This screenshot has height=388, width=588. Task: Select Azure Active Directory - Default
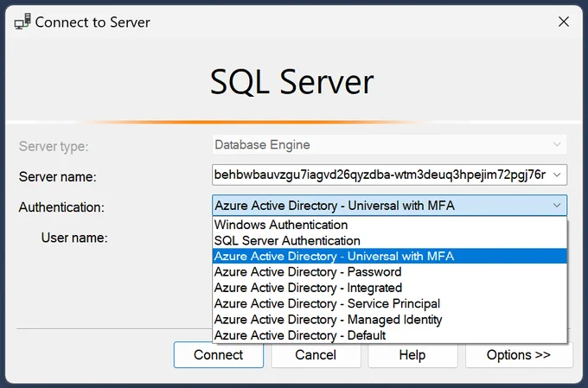coord(390,335)
